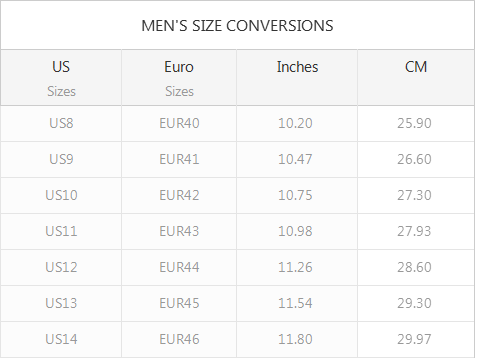This screenshot has width=477, height=360.
Task: Click the 10.47 inches value
Action: tap(295, 159)
